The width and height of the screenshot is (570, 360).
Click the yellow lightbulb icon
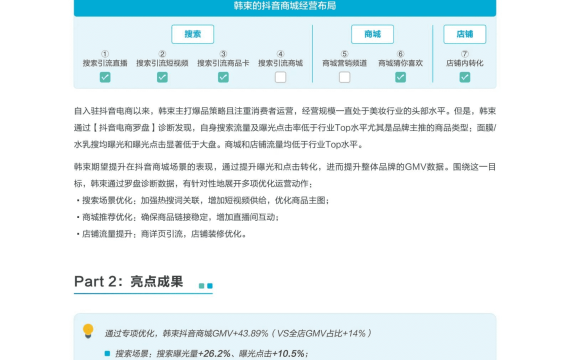88,331
